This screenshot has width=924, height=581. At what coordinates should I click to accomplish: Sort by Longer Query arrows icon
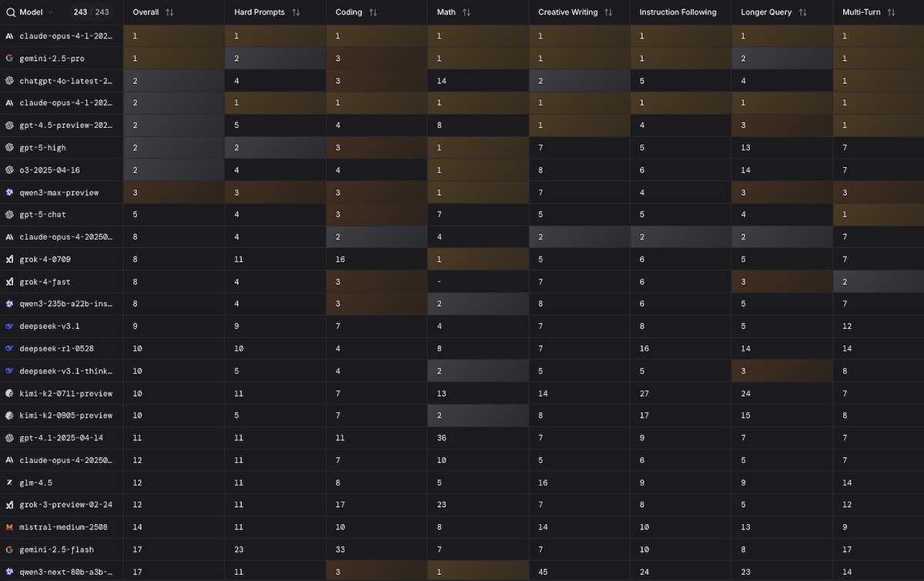pos(802,12)
